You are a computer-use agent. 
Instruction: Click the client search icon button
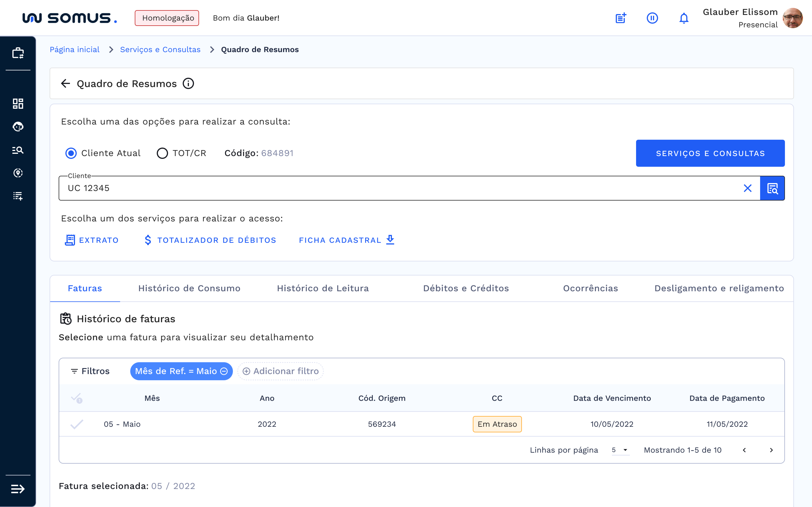772,188
